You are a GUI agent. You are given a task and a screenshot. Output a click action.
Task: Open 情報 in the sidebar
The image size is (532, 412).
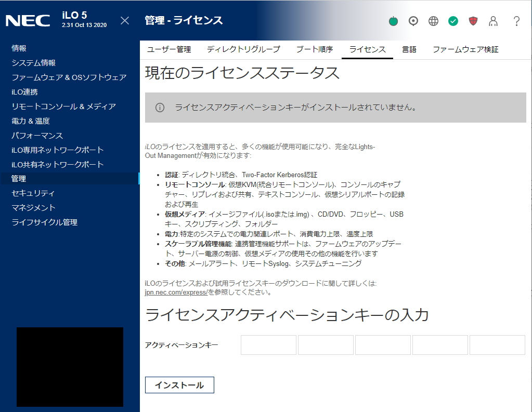19,48
